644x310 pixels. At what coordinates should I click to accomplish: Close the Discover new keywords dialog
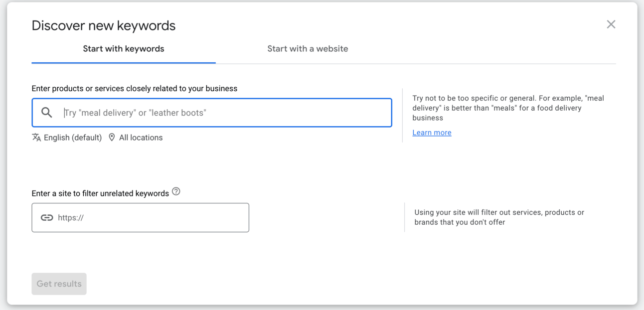611,24
